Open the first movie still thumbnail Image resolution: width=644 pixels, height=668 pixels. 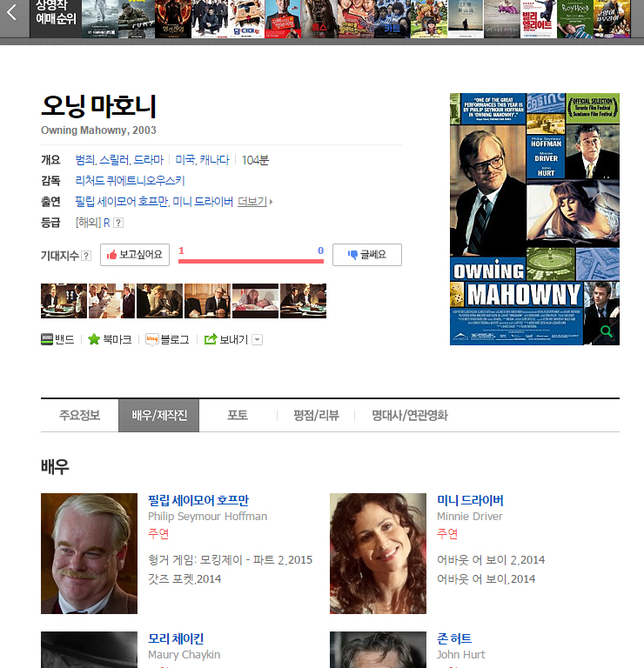click(64, 301)
